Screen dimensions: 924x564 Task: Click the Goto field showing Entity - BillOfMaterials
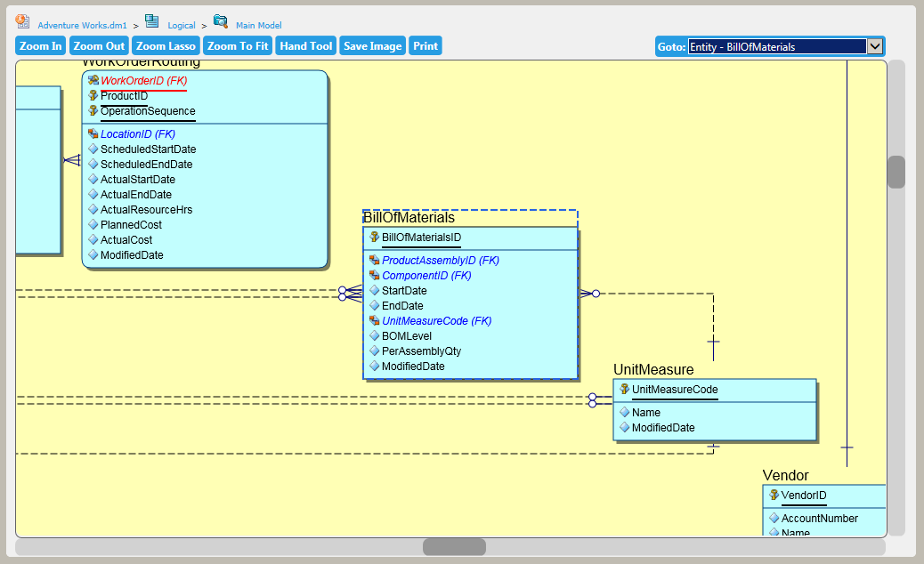[x=777, y=46]
